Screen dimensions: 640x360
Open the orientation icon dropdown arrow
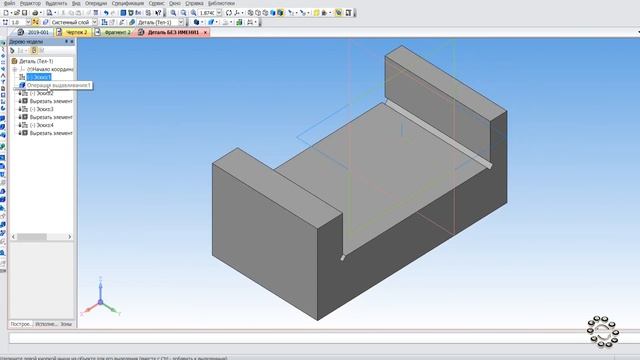(x=242, y=13)
